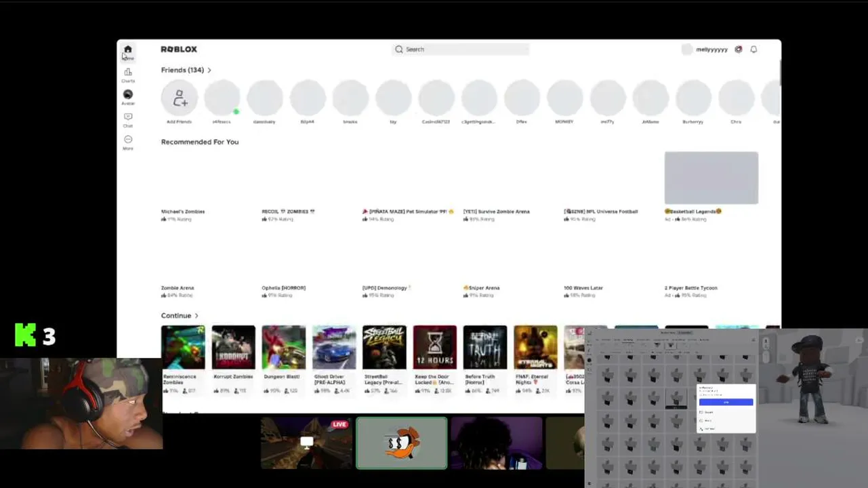The width and height of the screenshot is (868, 488).
Task: Select the Ophelia [HORROR] game title
Action: [284, 288]
